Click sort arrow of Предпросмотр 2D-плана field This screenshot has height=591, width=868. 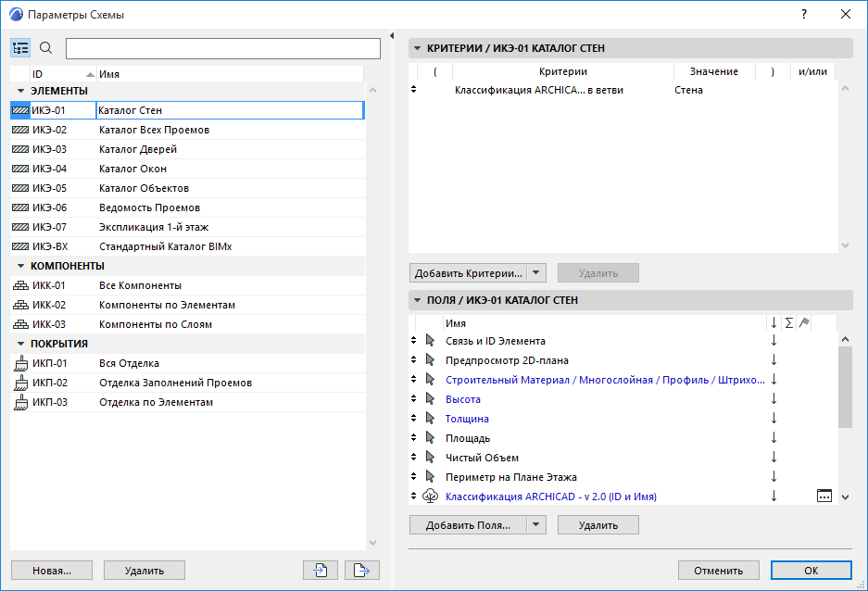774,359
